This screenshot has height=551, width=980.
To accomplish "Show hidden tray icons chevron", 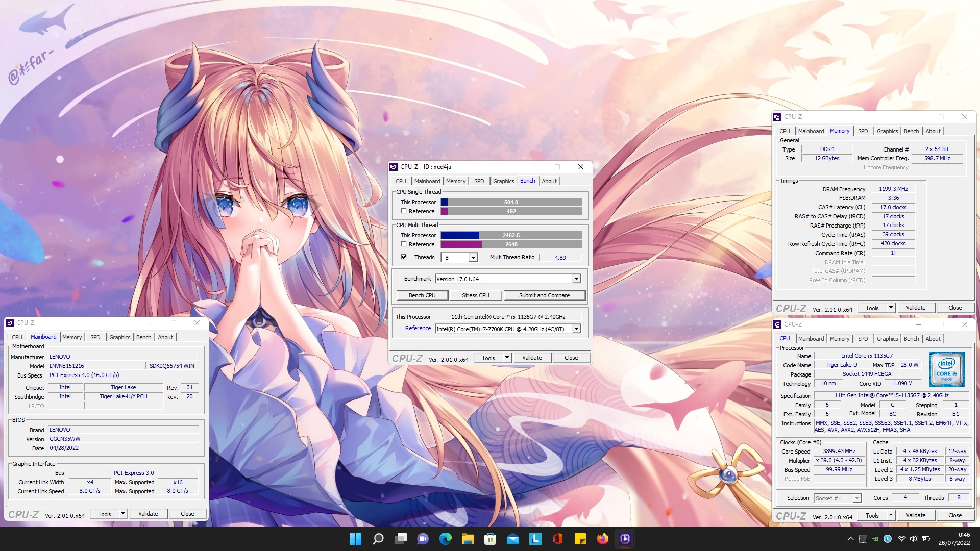I will tap(850, 539).
